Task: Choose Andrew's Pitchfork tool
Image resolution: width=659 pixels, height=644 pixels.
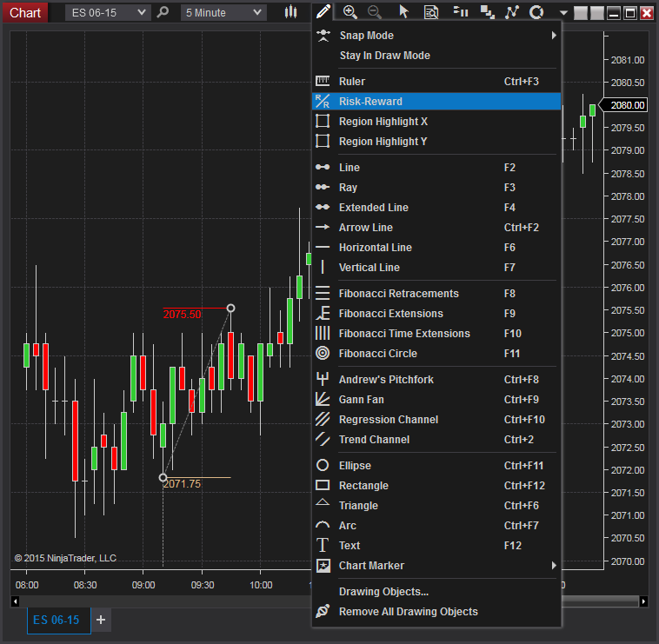Action: pyautogui.click(x=436, y=379)
